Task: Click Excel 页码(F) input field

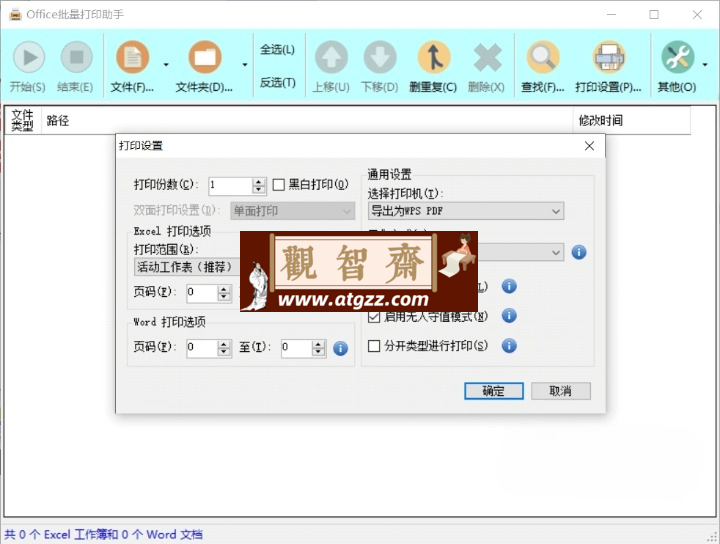Action: pos(202,293)
